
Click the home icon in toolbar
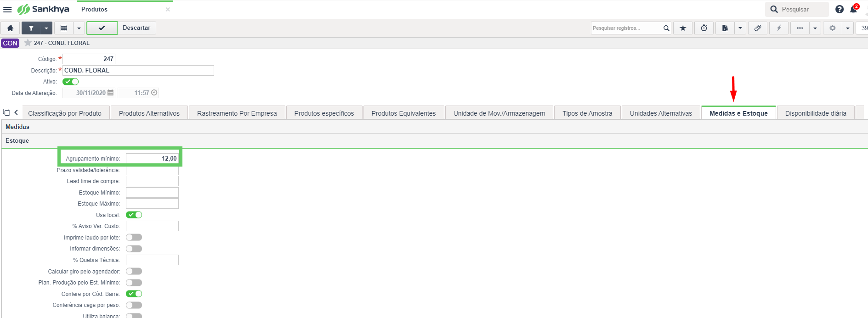(x=10, y=28)
